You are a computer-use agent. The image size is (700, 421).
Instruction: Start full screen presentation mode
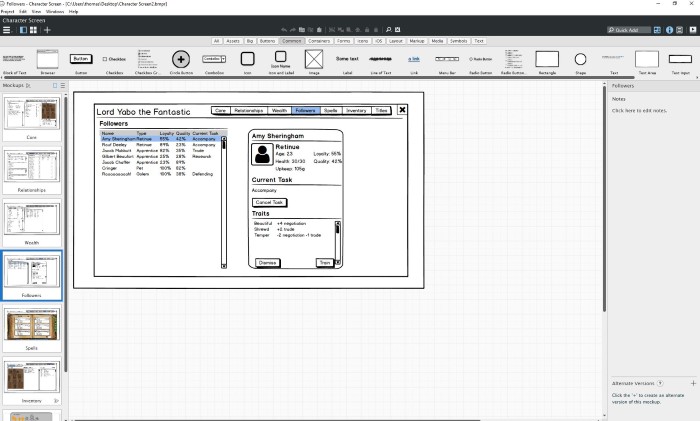tap(693, 30)
